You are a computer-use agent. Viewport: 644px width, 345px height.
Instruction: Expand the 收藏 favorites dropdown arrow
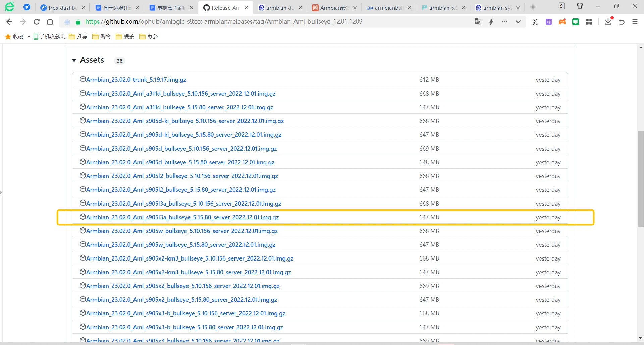click(29, 36)
